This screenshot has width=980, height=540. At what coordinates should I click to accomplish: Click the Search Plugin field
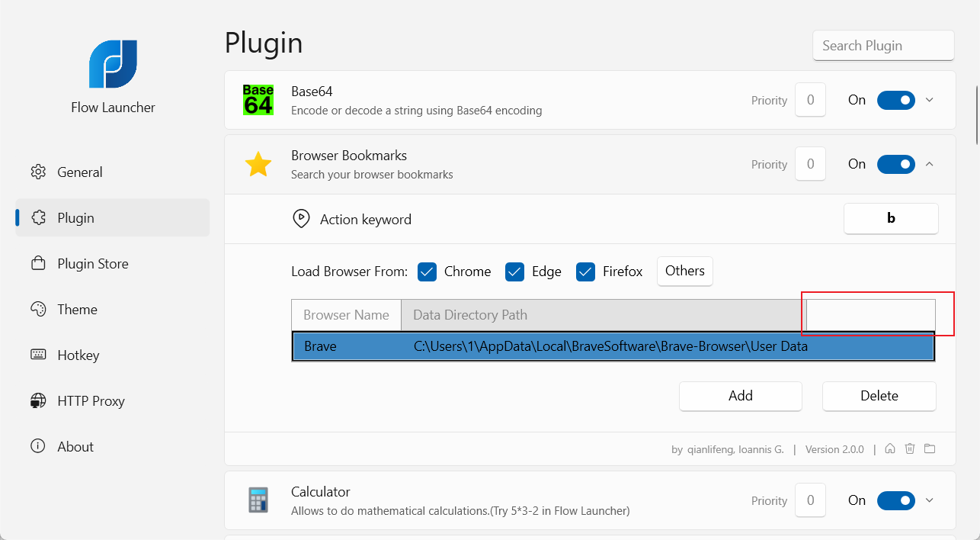click(883, 45)
